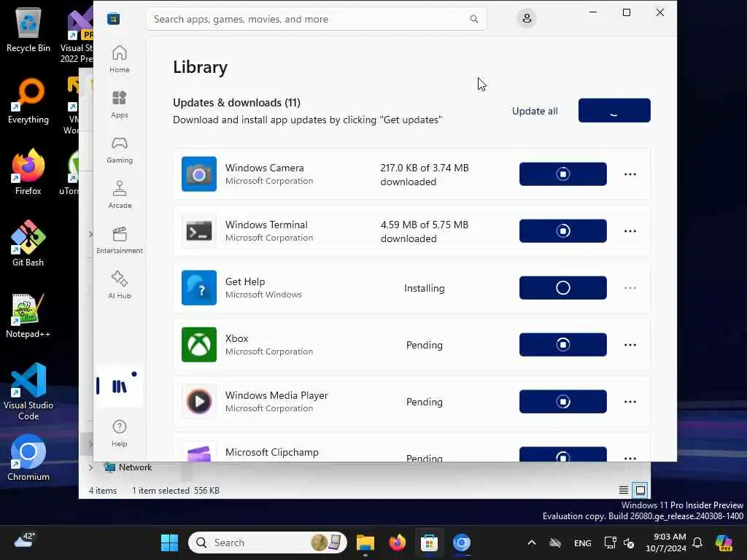Open the Entertainment section
This screenshot has height=560, width=747.
(119, 240)
